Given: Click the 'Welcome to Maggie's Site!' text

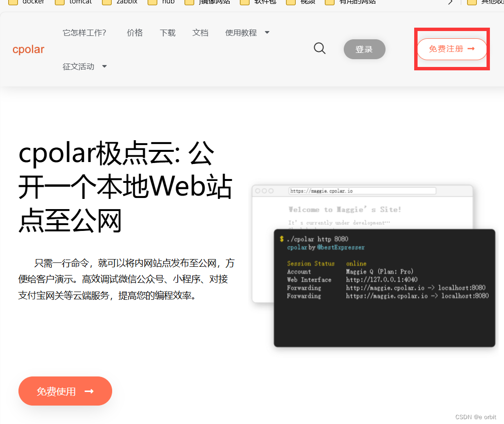Looking at the screenshot, I should [345, 210].
